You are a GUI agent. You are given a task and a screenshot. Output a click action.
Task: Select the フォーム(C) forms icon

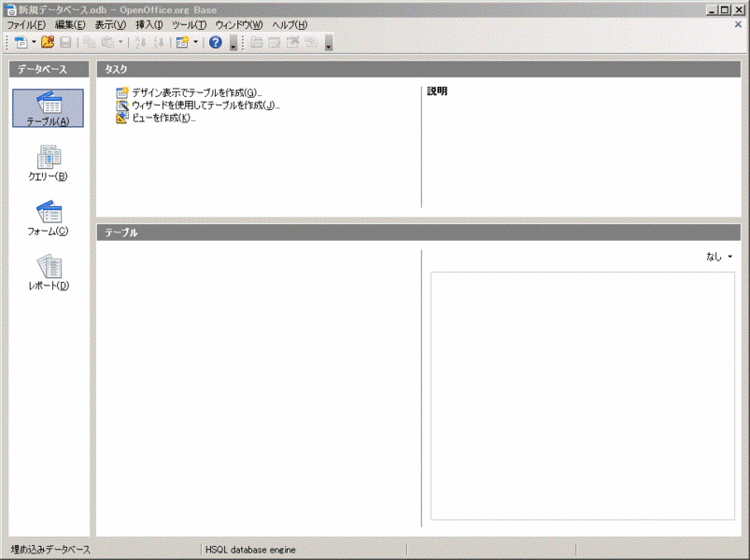pyautogui.click(x=48, y=217)
